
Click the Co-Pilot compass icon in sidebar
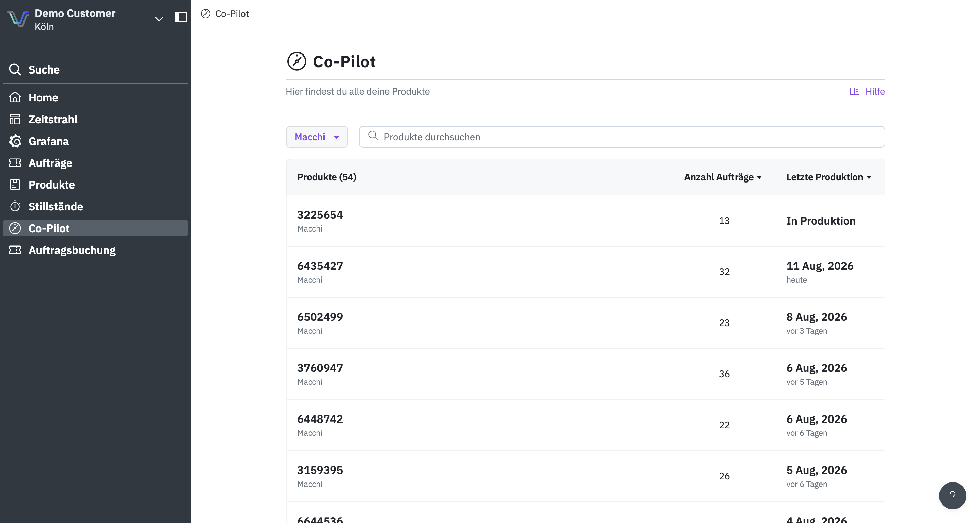[x=15, y=228]
